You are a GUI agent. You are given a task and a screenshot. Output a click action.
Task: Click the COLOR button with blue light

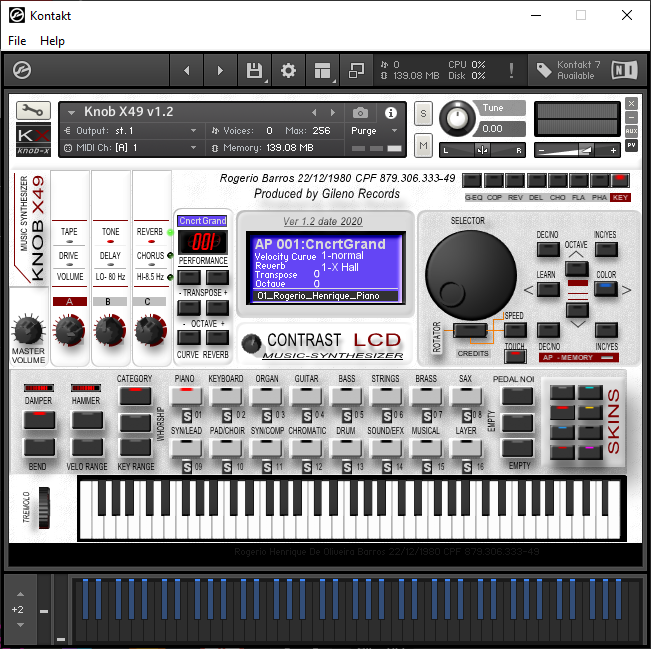tap(606, 289)
